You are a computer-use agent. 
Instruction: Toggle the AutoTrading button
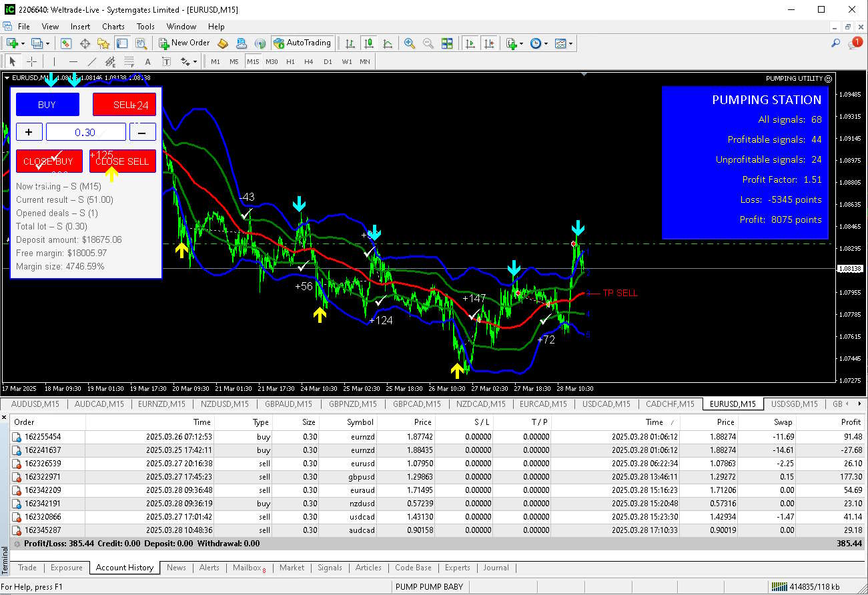302,43
